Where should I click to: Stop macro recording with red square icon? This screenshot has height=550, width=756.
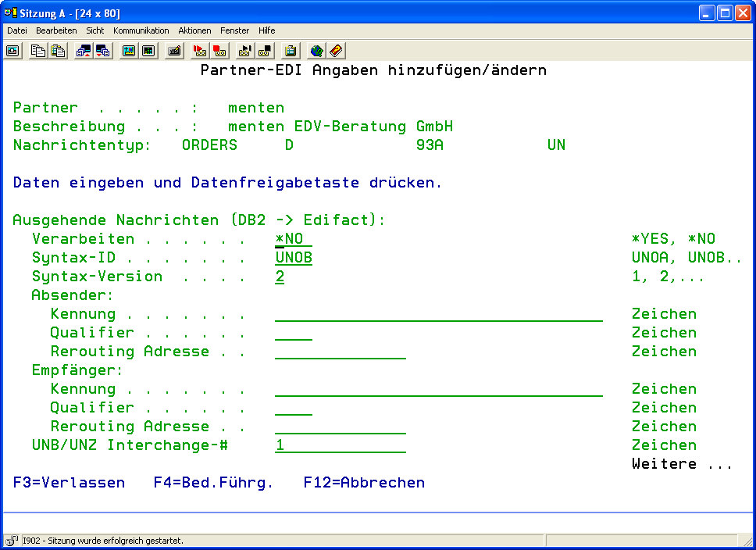[219, 51]
